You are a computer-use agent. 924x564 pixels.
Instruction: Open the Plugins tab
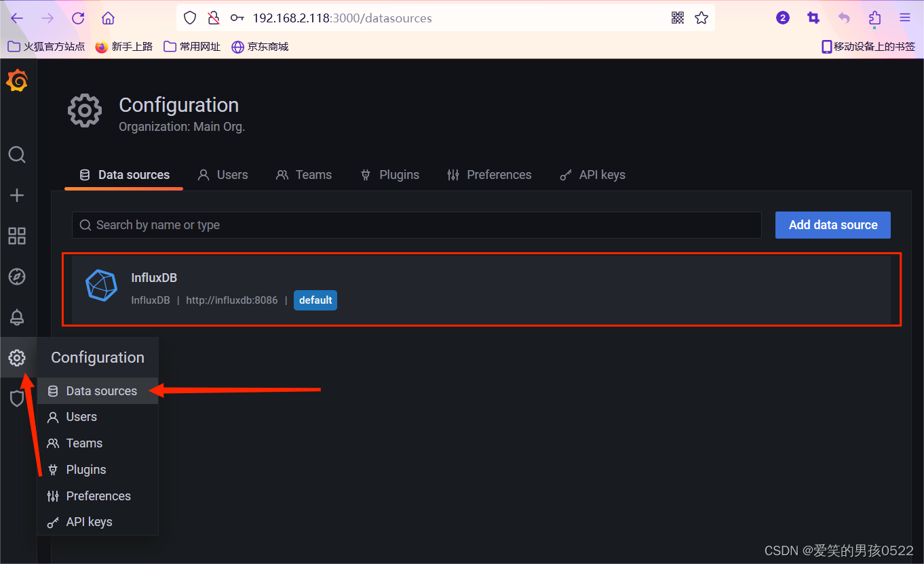point(390,174)
